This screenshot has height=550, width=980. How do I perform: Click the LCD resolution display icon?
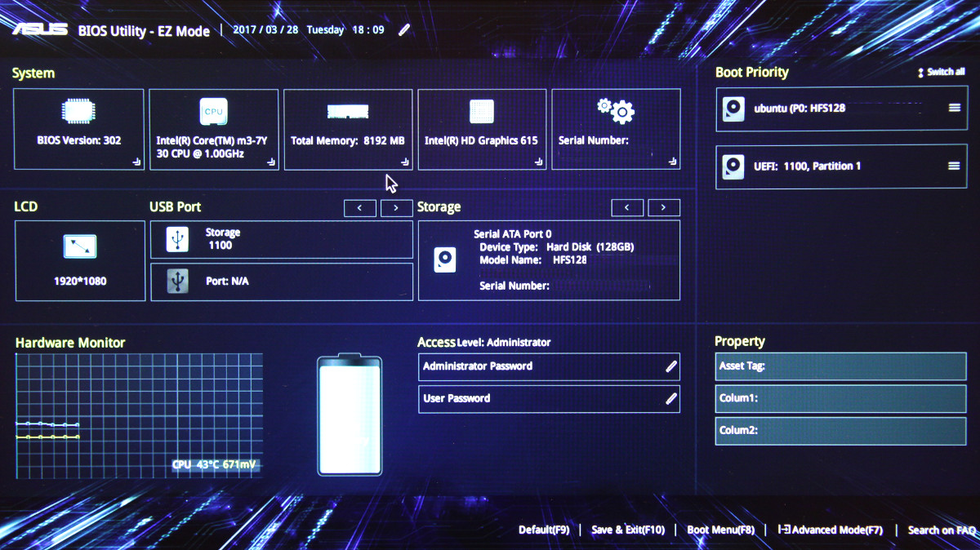point(80,246)
